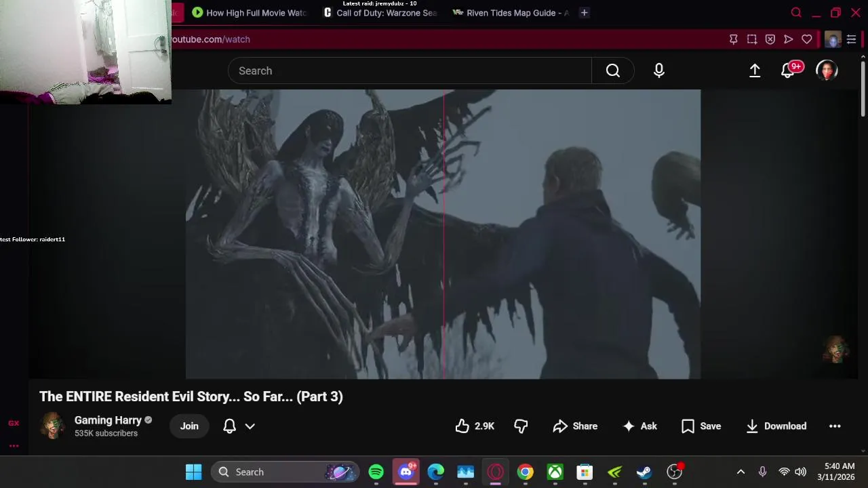Open Gaming Harry channel name link
Viewport: 868px width, 488px height.
pyautogui.click(x=108, y=420)
